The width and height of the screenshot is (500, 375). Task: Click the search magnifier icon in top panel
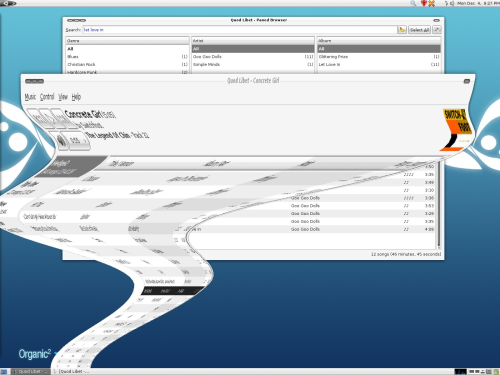tap(413, 3)
